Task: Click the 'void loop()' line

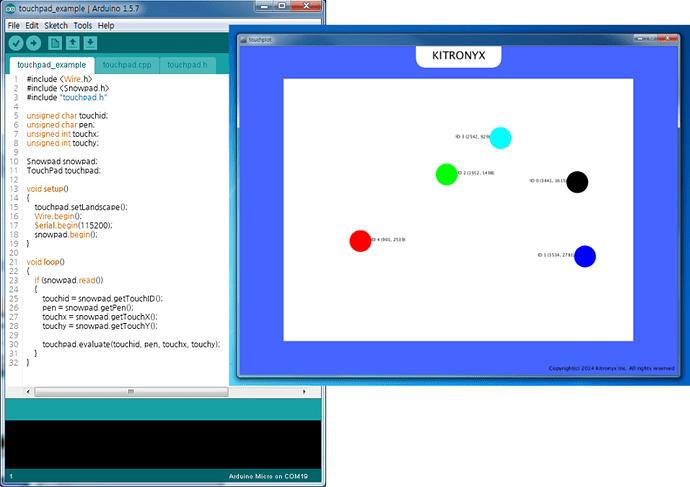Action: pyautogui.click(x=45, y=262)
